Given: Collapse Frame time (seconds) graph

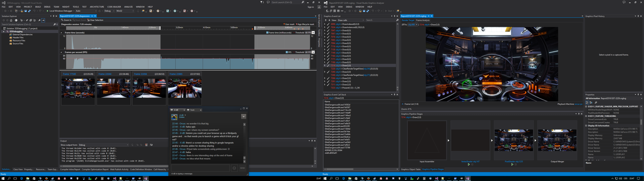Looking at the screenshot, I should [61, 33].
